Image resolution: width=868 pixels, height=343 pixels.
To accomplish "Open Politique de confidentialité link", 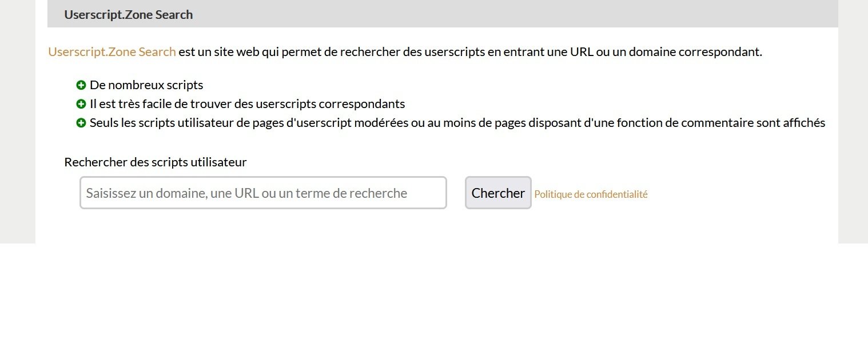I will tap(591, 194).
